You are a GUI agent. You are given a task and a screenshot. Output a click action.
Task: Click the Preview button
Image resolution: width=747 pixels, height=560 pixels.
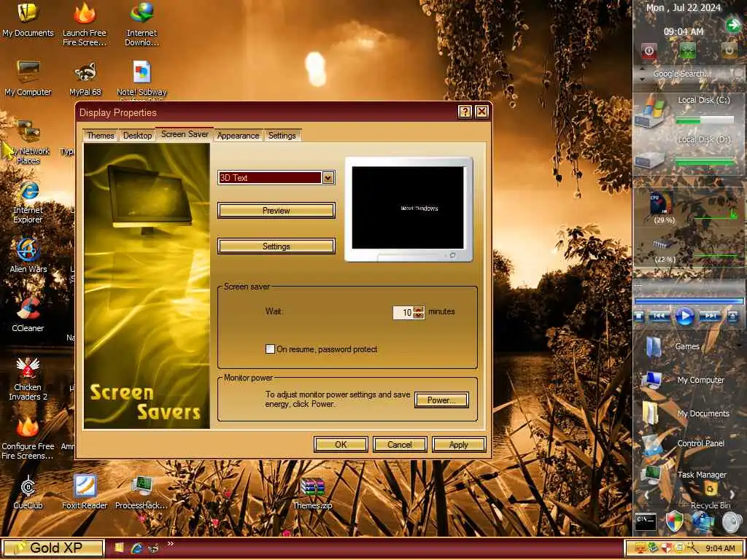[276, 211]
